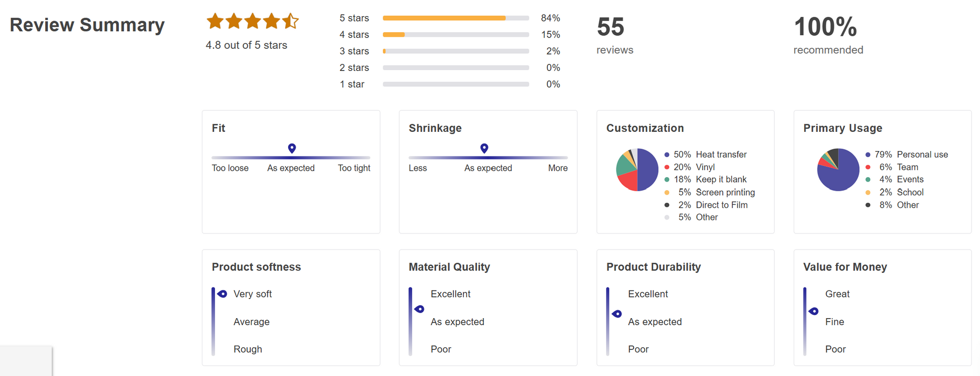This screenshot has width=980, height=376.
Task: Click the Personal use legend entry
Action: pos(922,155)
